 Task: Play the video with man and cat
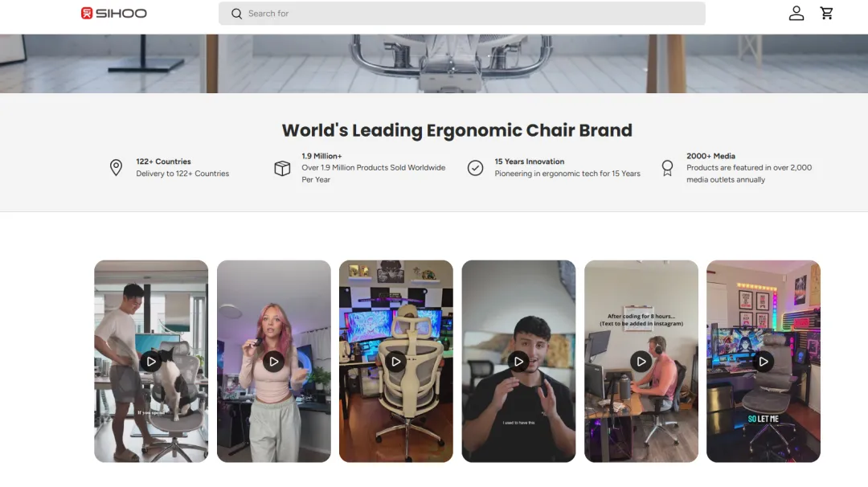coord(151,362)
